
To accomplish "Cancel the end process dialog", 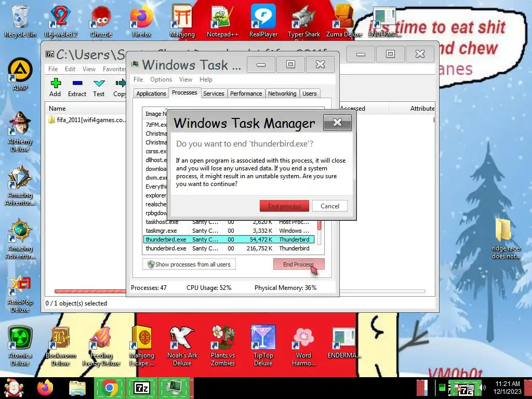I will coord(330,206).
